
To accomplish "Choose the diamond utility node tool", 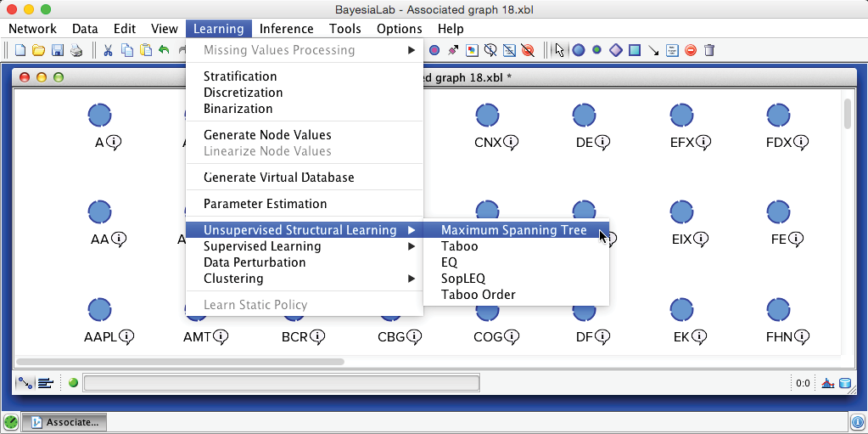I will (x=616, y=50).
